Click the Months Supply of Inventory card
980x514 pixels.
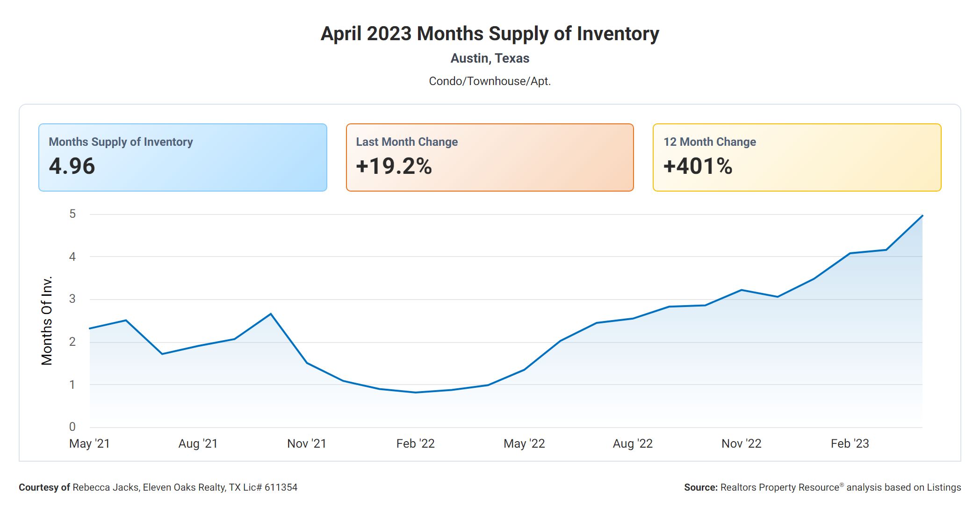click(x=182, y=157)
